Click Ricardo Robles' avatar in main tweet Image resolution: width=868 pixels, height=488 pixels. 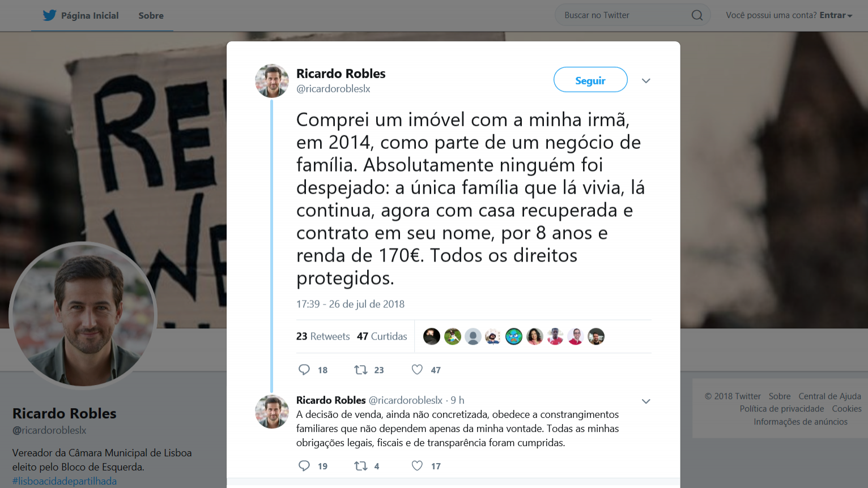[272, 81]
